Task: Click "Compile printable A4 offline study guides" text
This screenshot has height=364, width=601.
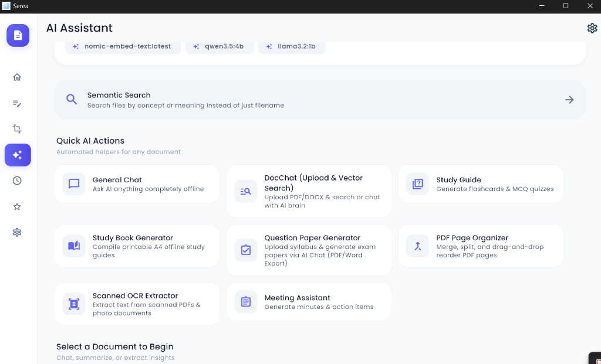Action: pyautogui.click(x=148, y=251)
